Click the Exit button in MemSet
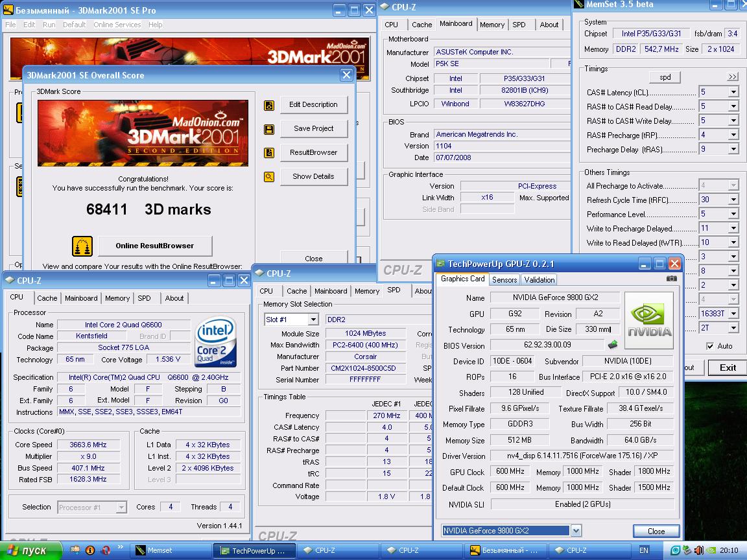 [728, 367]
